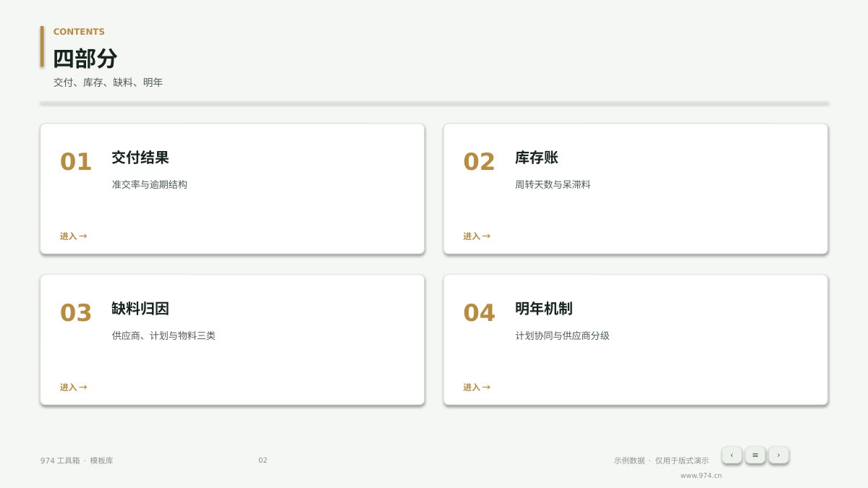868x488 pixels.
Task: Click the footer text 974 工具箱 · 模板库
Action: pos(77,461)
